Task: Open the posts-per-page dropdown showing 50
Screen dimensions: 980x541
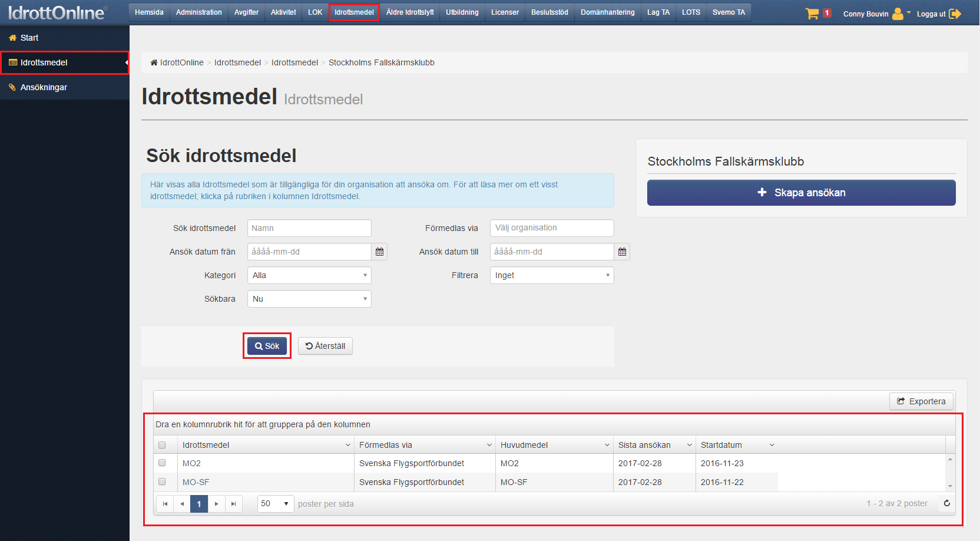Action: (x=276, y=504)
